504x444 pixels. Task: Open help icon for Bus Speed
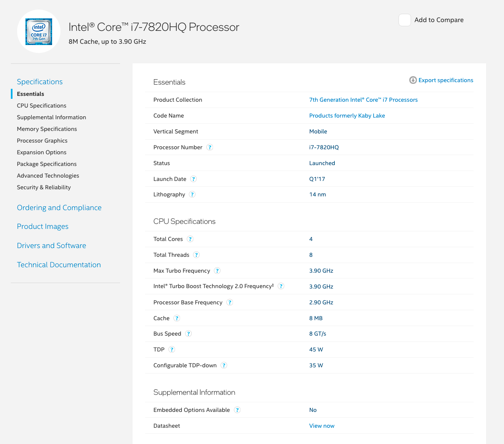pos(188,334)
